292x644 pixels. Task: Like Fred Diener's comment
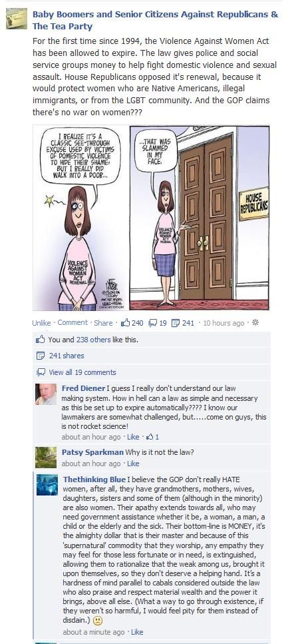point(133,437)
